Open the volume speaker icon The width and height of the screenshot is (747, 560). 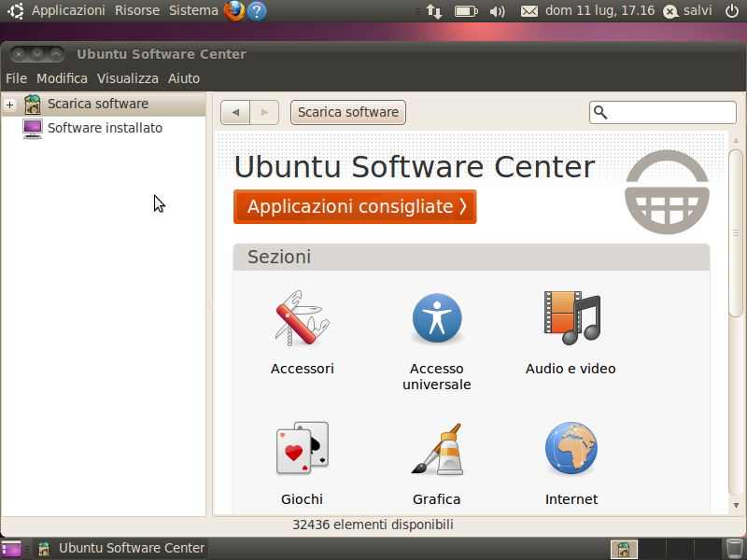(497, 11)
